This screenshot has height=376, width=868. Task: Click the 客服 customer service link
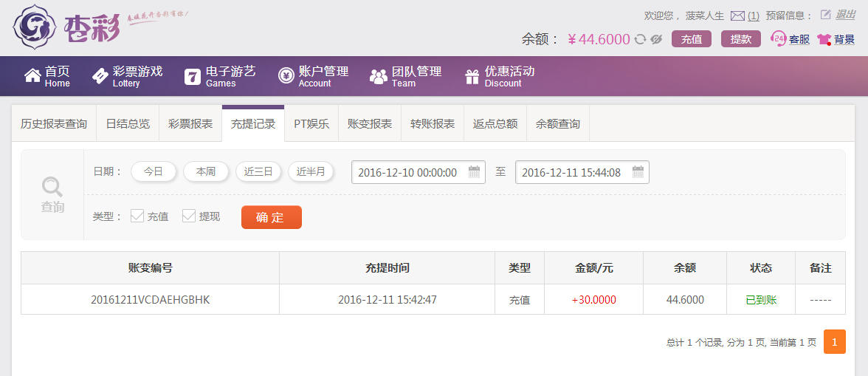(x=799, y=39)
